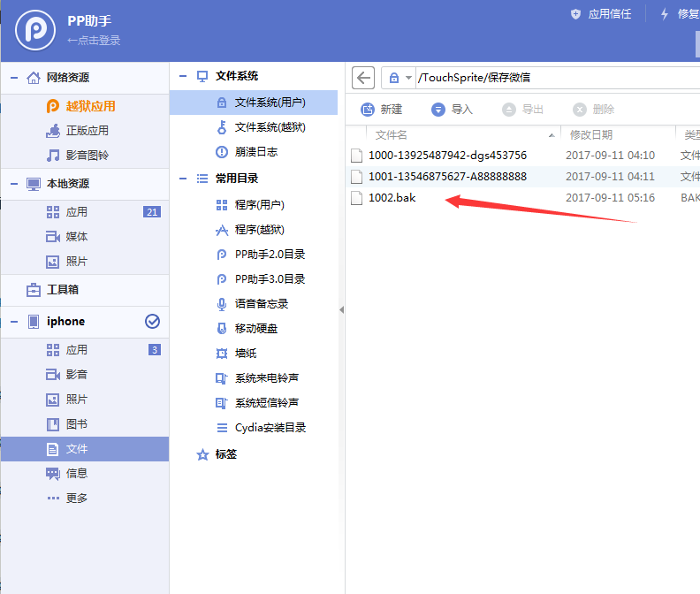Open 崩溃日志 crash log entry
The height and width of the screenshot is (594, 700).
tap(255, 152)
